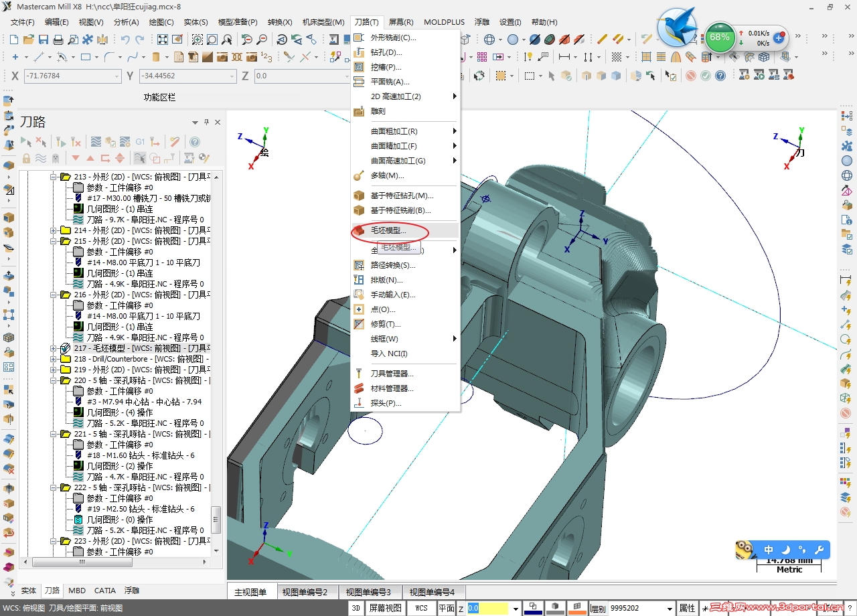Click the green 68% circle indicator
The image size is (857, 616).
coord(720,37)
